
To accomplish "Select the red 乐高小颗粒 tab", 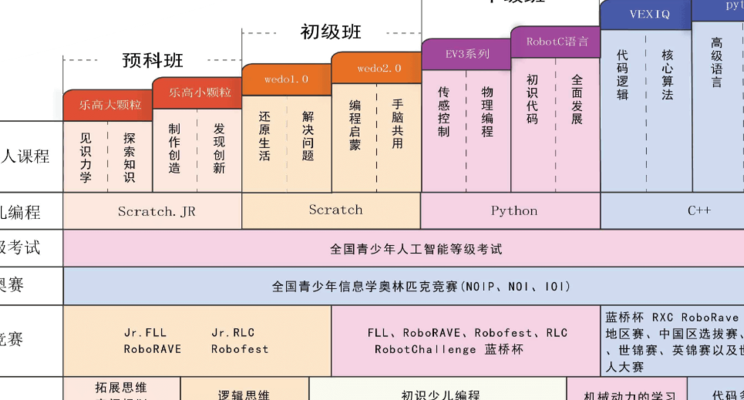I will pos(197,93).
